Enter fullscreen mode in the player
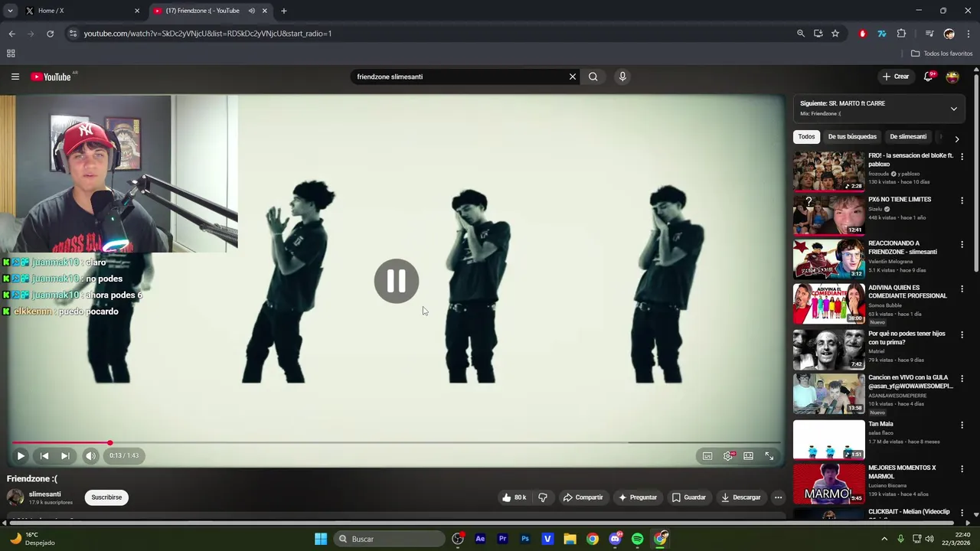The image size is (980, 551). (x=769, y=455)
